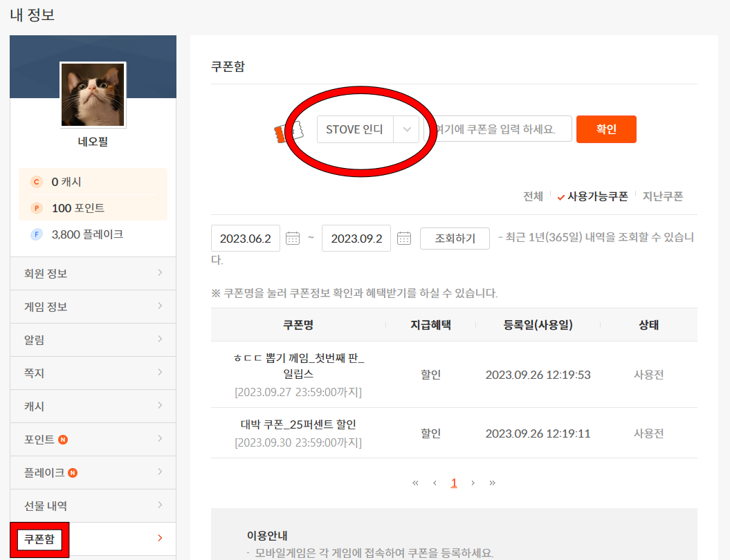The width and height of the screenshot is (730, 560).
Task: Click the cat profile picture
Action: coord(93,95)
